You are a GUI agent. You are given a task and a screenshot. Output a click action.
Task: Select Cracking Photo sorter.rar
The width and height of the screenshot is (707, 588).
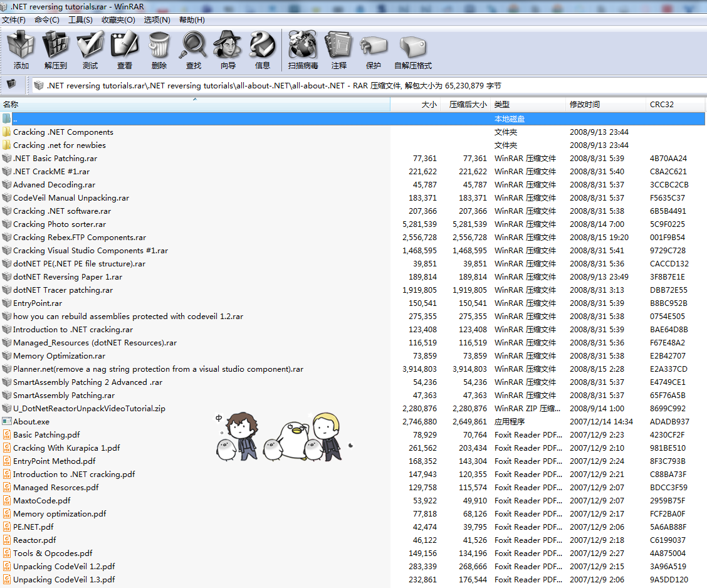(x=60, y=224)
